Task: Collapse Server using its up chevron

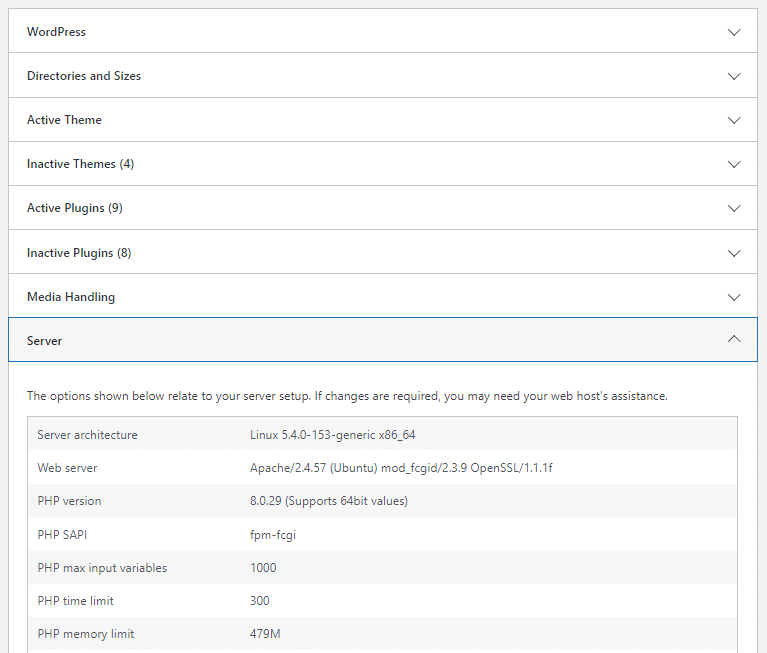Action: click(734, 340)
